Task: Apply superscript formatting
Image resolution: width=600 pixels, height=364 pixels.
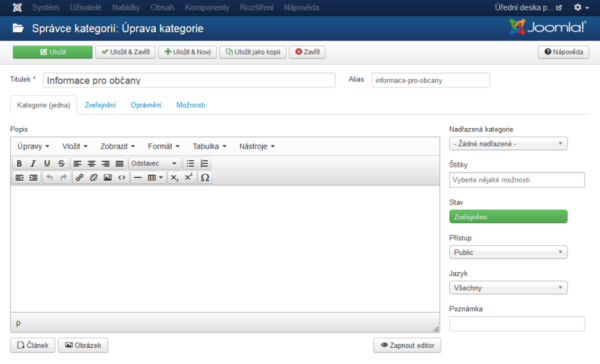Action: point(189,177)
